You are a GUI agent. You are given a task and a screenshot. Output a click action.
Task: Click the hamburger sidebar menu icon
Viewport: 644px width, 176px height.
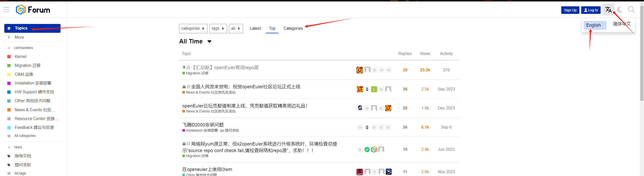[6, 10]
